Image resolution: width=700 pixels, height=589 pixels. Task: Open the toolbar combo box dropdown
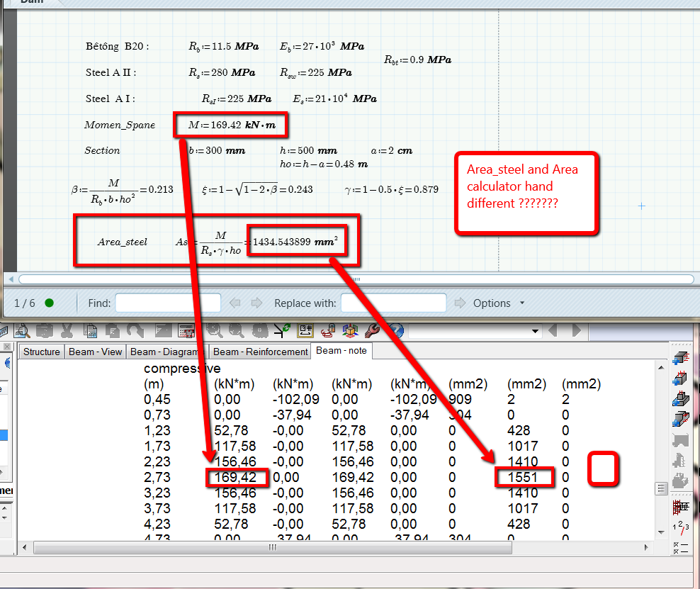[536, 330]
